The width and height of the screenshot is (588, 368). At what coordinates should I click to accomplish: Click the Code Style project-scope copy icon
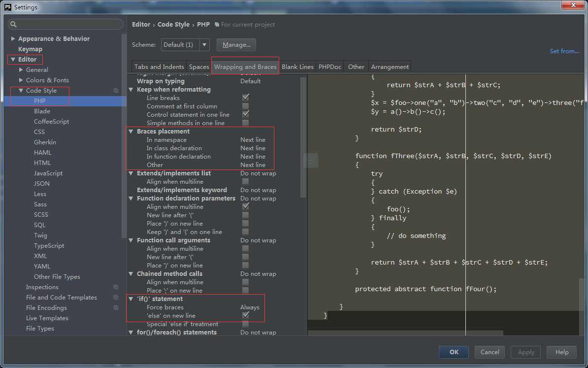pos(116,91)
